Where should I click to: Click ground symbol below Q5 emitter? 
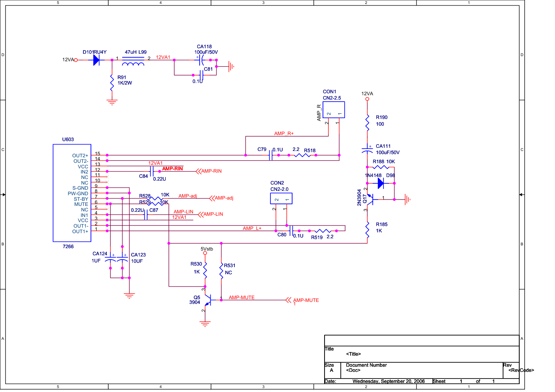[205, 324]
